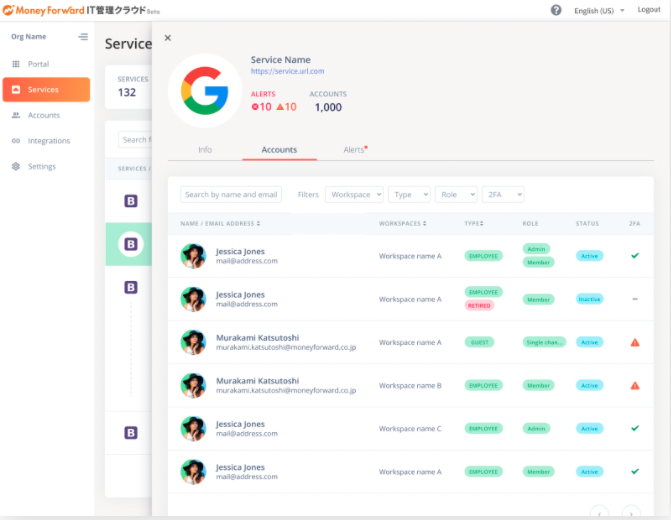Click the Google service logo
Viewport: 671px width, 520px height.
[x=205, y=91]
